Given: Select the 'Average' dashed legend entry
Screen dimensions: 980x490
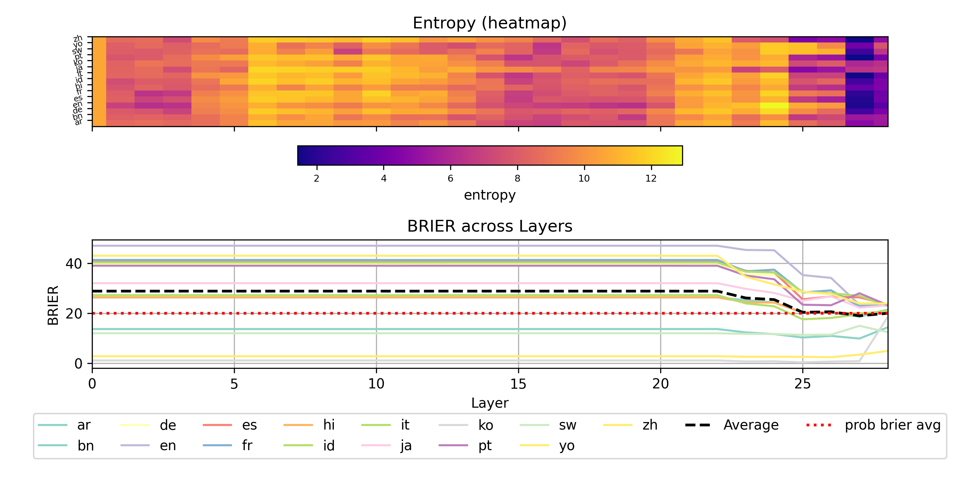Looking at the screenshot, I should tap(751, 425).
